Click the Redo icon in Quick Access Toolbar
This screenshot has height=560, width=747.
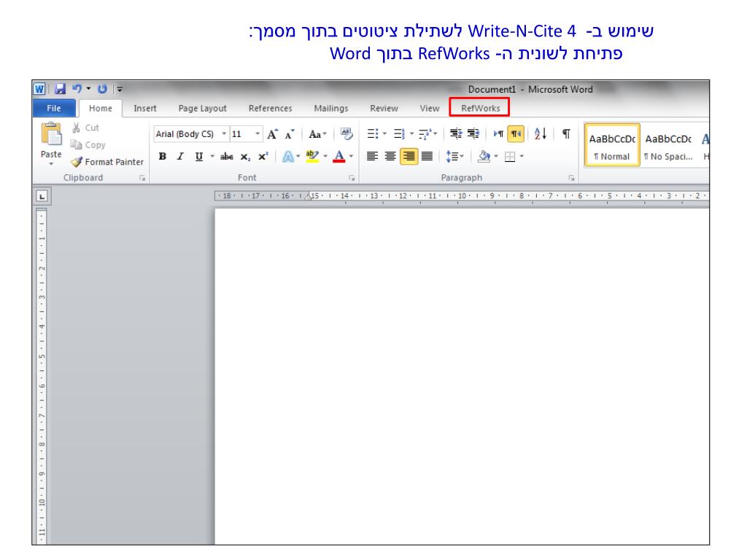pos(102,89)
